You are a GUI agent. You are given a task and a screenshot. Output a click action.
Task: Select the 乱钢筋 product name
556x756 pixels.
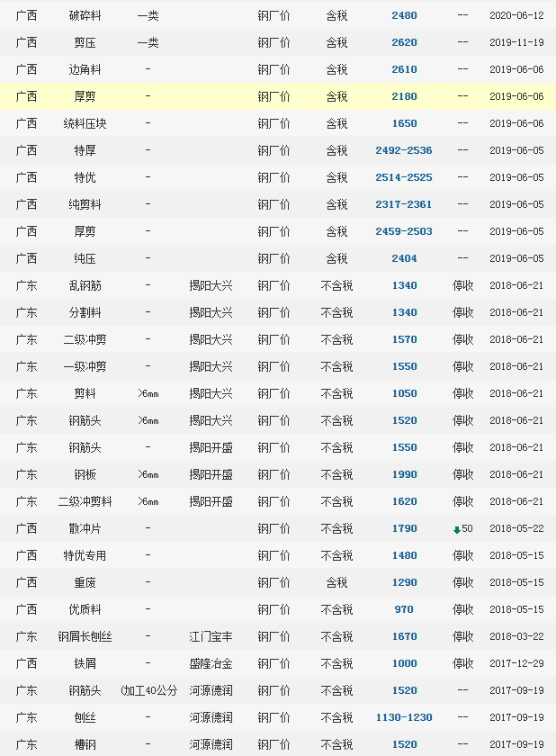(x=85, y=285)
